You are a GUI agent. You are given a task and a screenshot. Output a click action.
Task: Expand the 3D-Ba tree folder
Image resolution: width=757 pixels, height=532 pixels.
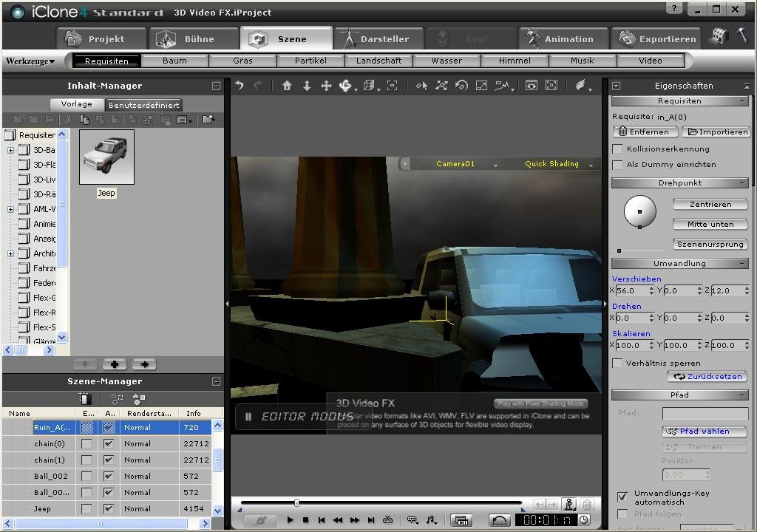[10, 150]
